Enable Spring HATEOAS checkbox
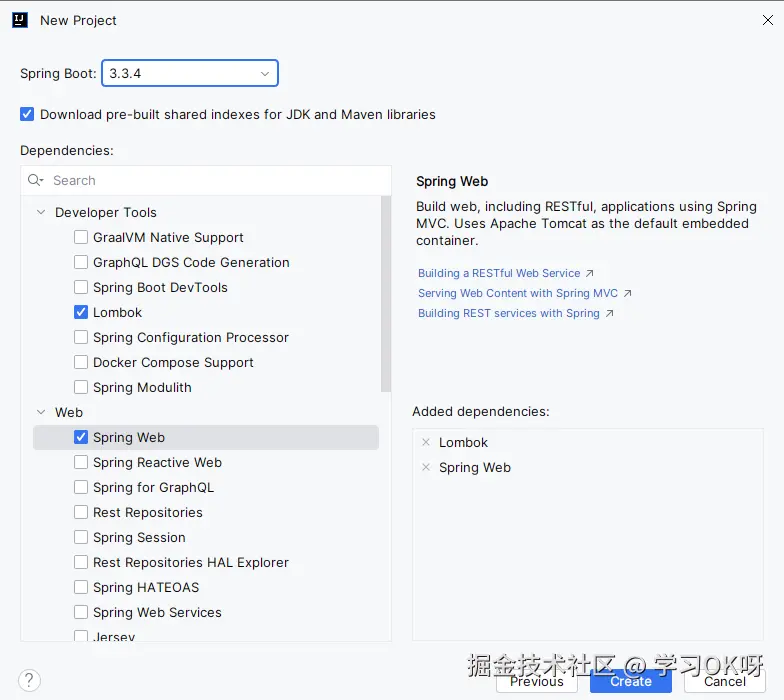The image size is (784, 700). 81,587
